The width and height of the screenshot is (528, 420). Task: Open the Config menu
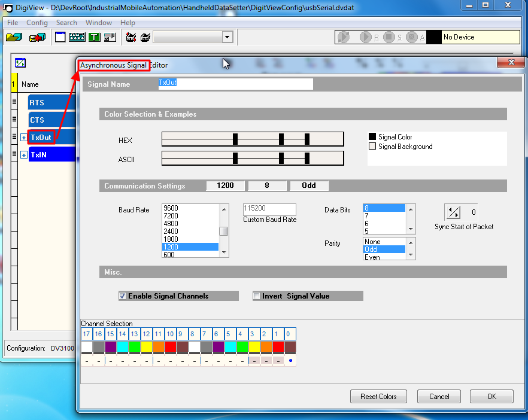(x=37, y=23)
